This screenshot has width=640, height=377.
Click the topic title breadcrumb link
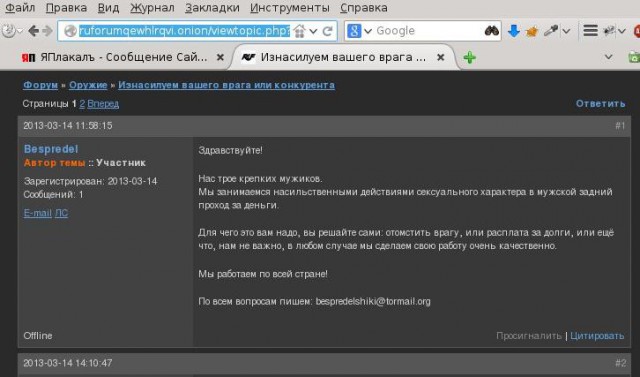click(227, 85)
